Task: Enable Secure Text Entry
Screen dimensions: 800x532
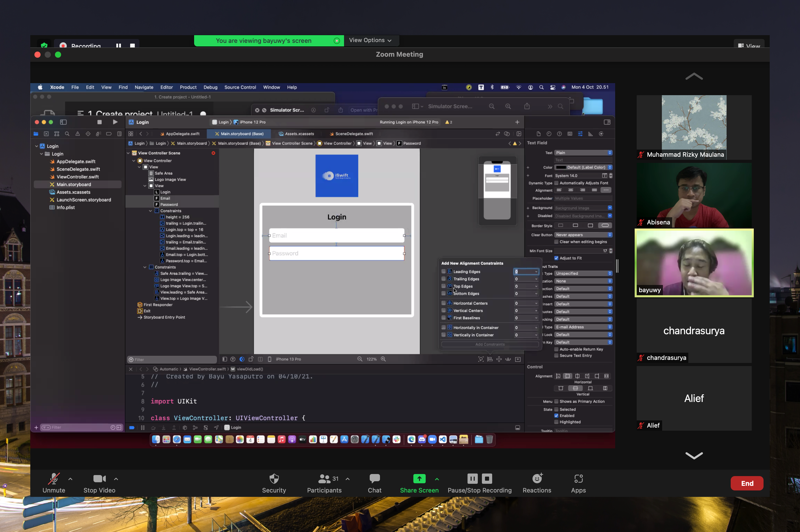Action: (x=557, y=356)
